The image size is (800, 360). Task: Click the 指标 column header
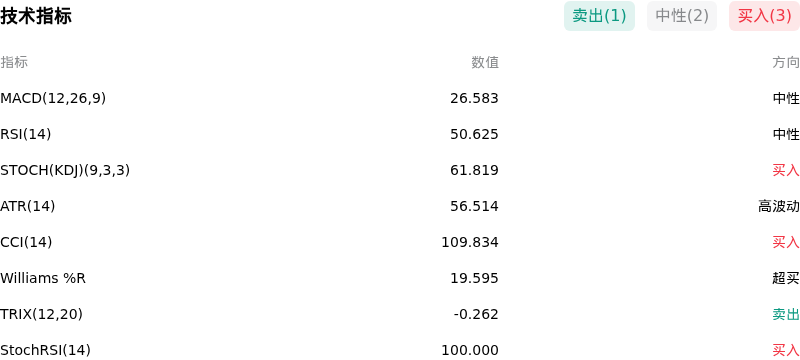point(14,63)
